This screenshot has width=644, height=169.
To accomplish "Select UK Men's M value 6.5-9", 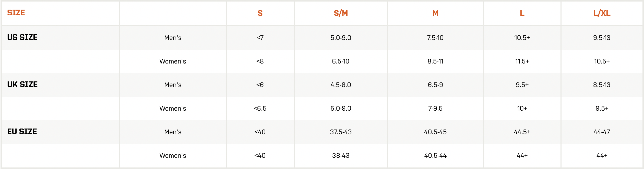I will 435,85.
